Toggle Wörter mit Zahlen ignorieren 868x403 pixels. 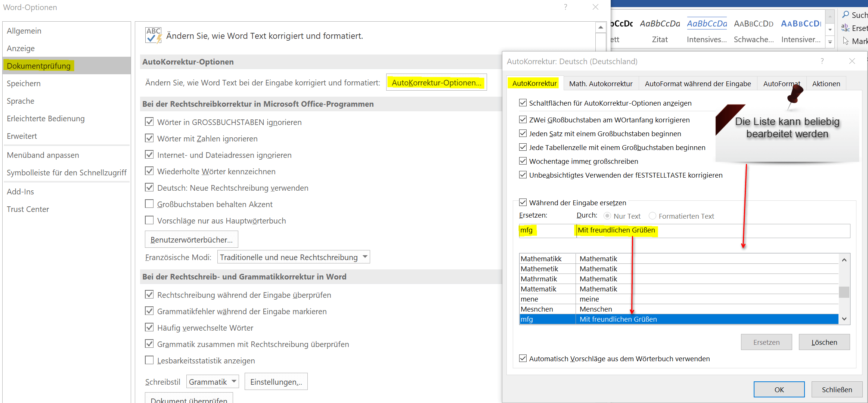(x=149, y=138)
